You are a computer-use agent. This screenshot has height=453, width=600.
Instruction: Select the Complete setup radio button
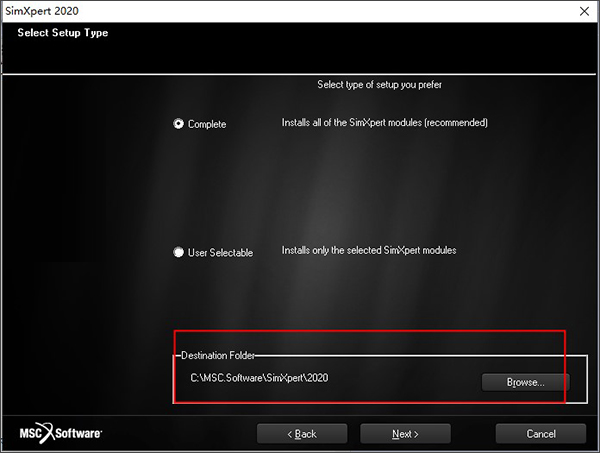178,124
